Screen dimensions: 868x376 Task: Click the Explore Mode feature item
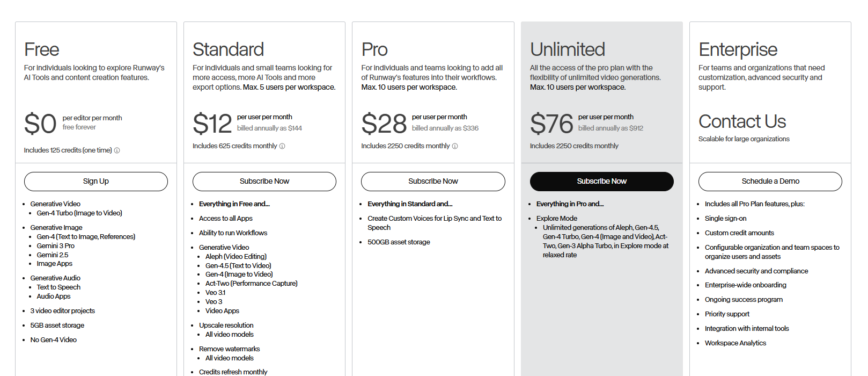click(556, 219)
